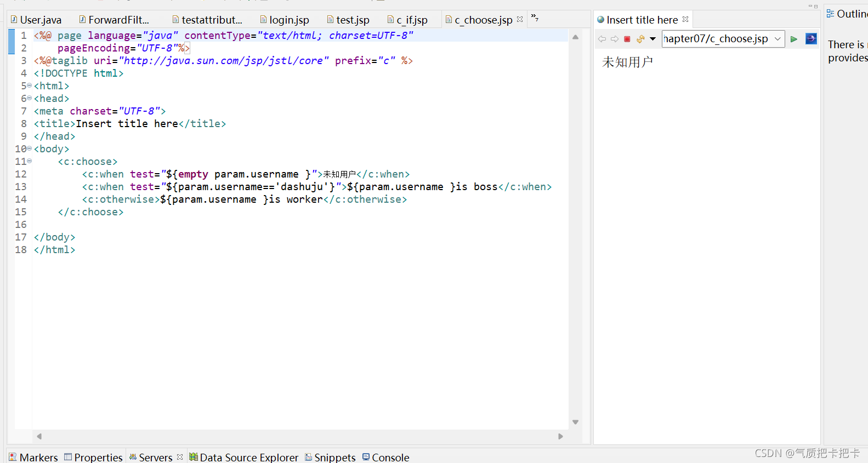Close the Insert title here browser tab

click(685, 19)
